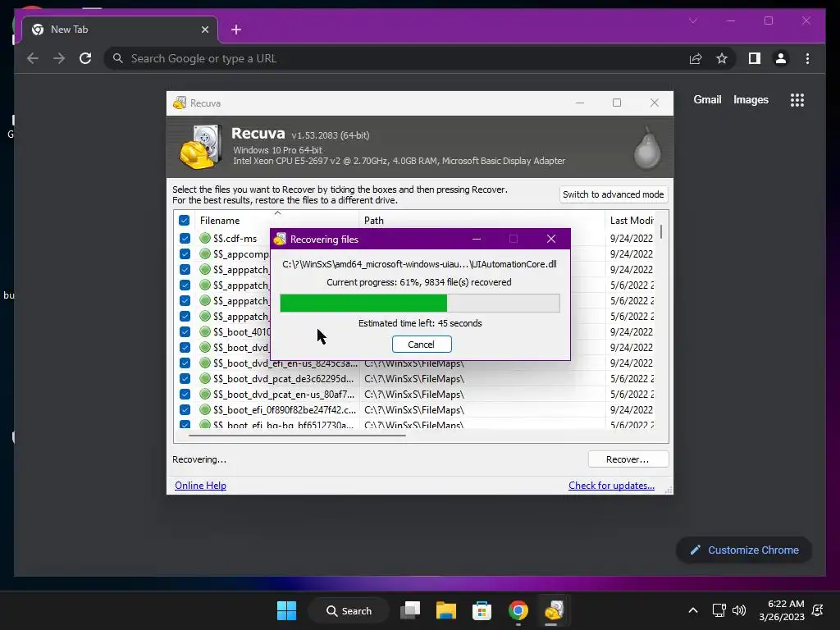Click Customize Chrome button
The width and height of the screenshot is (840, 630).
coord(744,550)
